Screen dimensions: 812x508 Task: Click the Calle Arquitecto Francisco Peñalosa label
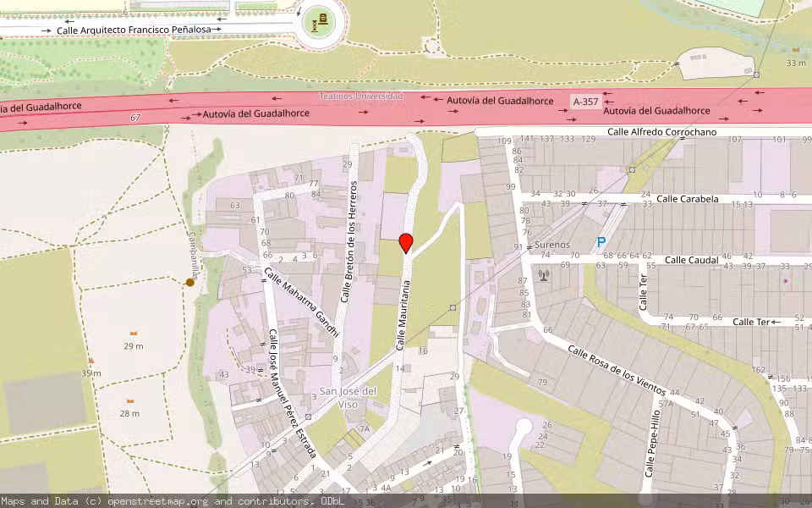tap(134, 30)
